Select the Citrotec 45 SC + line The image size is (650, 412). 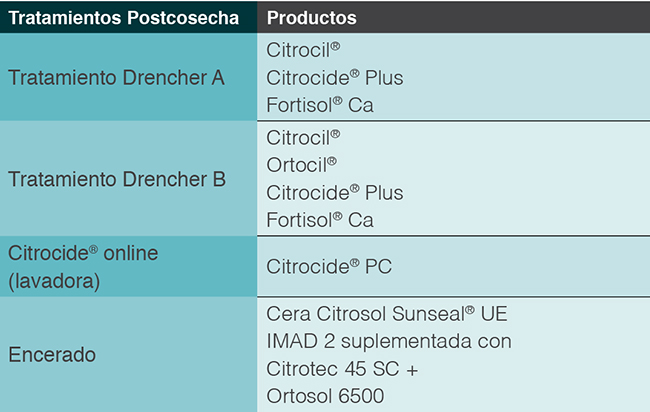(342, 368)
